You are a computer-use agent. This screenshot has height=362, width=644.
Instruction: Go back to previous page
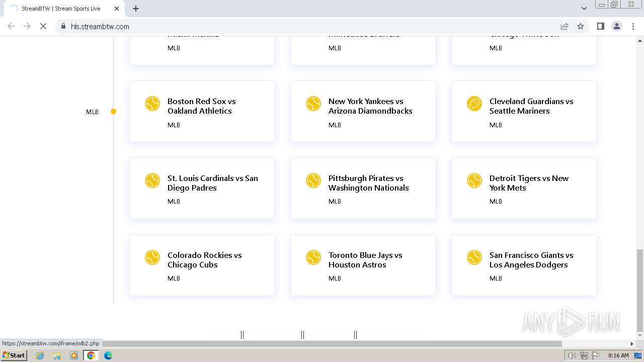11,26
